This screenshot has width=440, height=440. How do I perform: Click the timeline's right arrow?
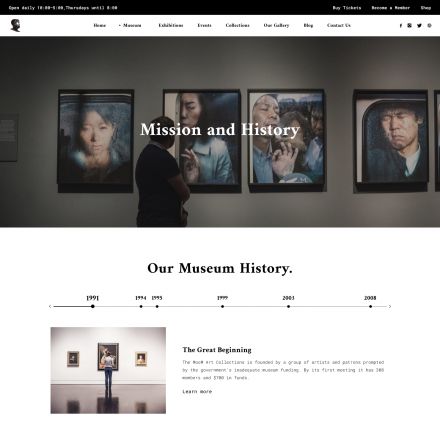[390, 306]
